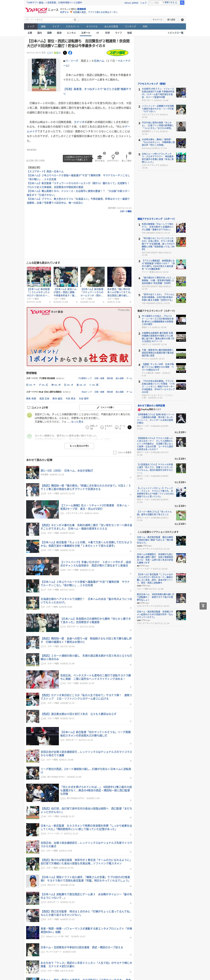Share the article on X
Image resolution: width=210 pixels, height=980 pixels.
pyautogui.click(x=65, y=53)
